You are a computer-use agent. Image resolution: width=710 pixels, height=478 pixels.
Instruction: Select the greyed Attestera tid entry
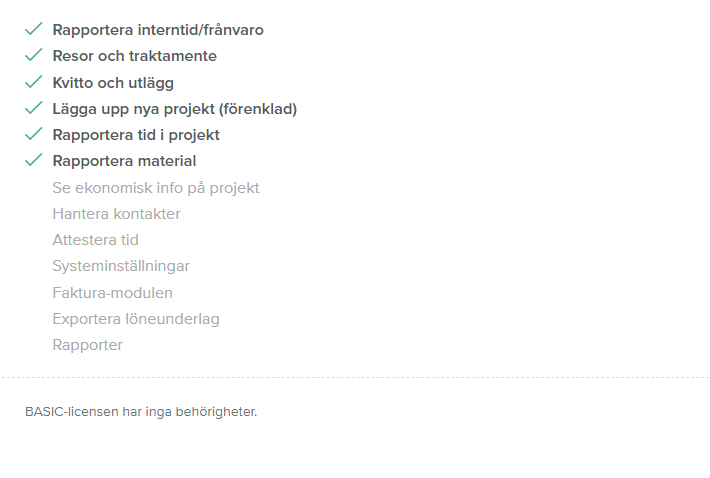[x=96, y=240]
